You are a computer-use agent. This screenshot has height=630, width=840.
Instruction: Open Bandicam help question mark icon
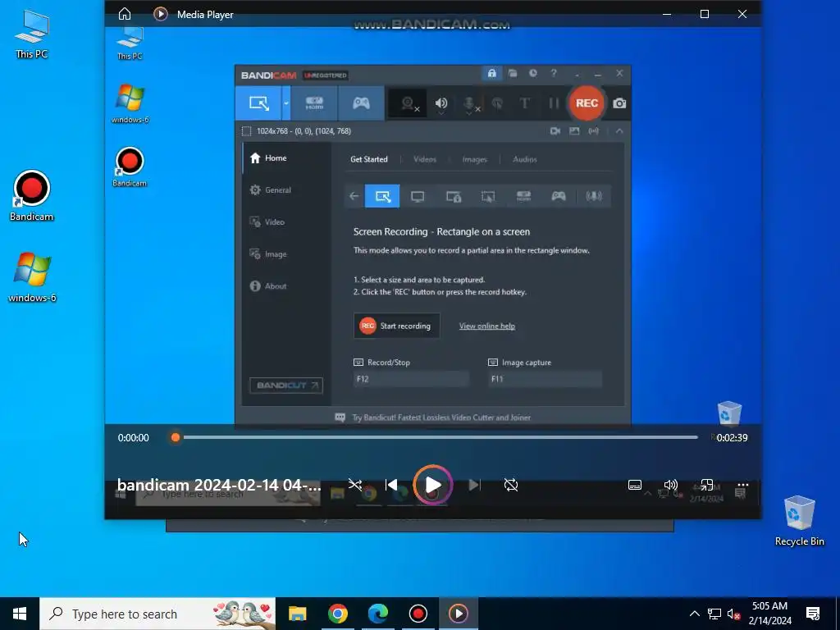(x=554, y=73)
